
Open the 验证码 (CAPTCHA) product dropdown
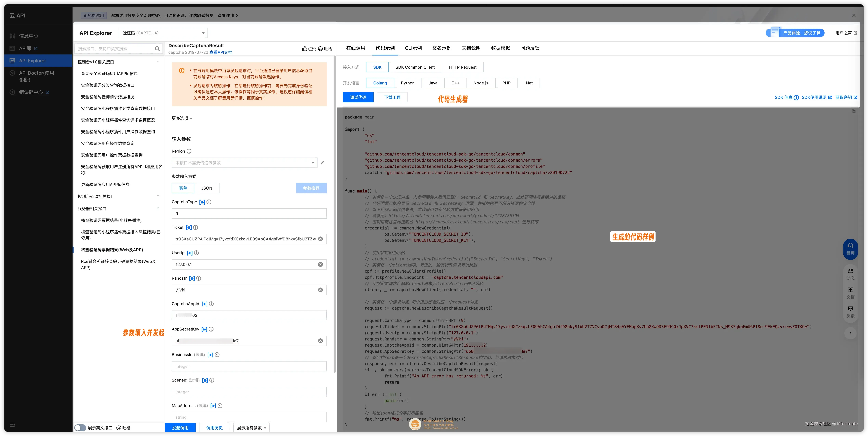point(163,33)
